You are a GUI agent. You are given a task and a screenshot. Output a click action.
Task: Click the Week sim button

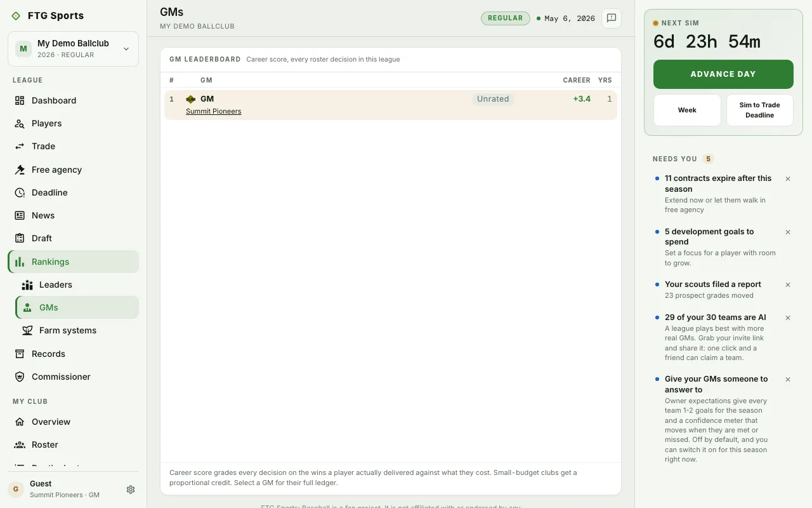coord(687,110)
